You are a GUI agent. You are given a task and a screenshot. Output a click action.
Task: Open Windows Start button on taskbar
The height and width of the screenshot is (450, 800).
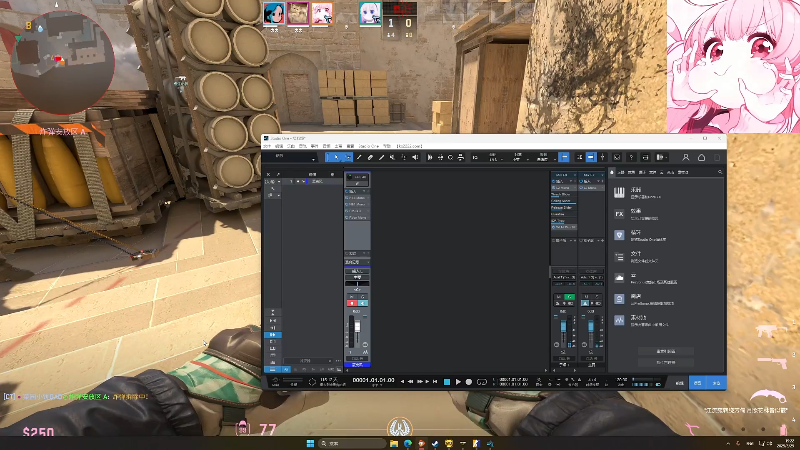[x=310, y=443]
